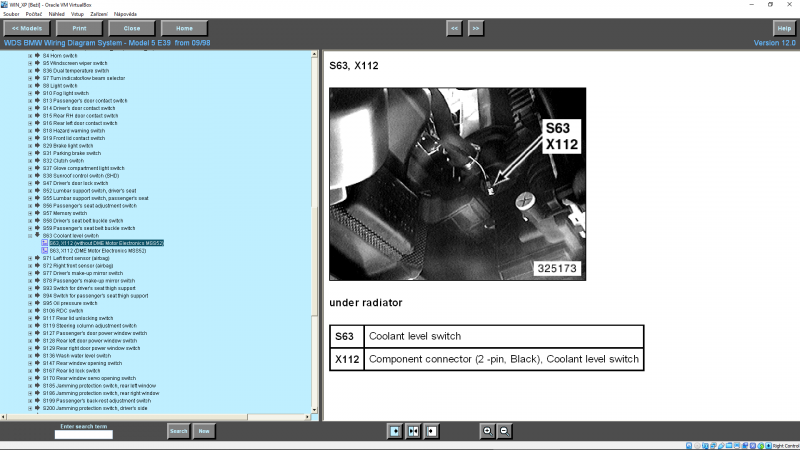Go to next page with >> arrow button
Screen dimensions: 800x450
(476, 29)
